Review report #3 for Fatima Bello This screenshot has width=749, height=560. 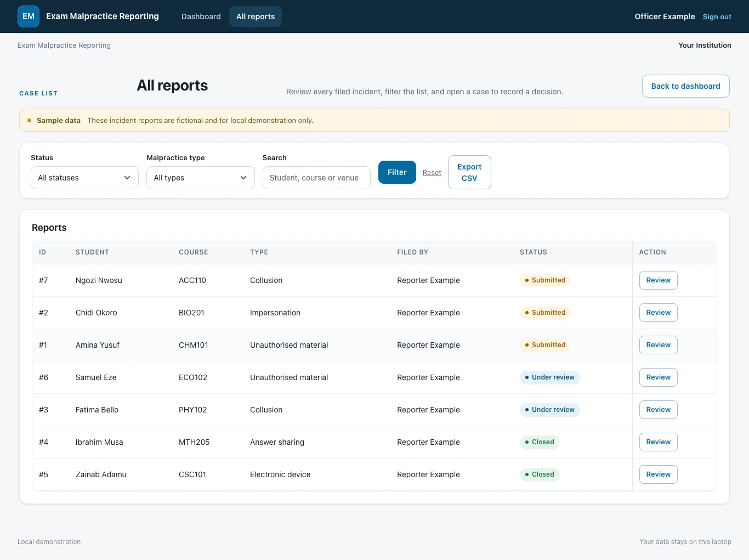click(658, 410)
